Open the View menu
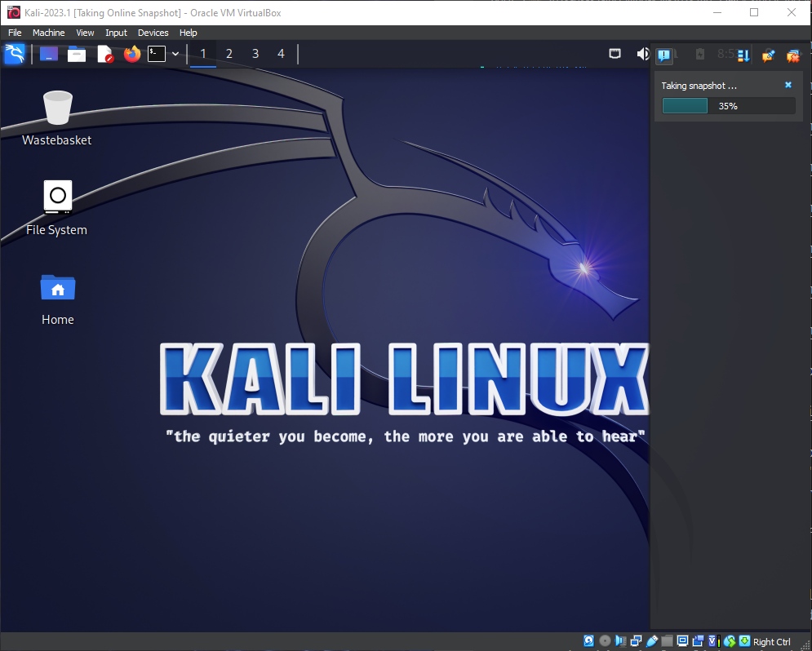812x651 pixels. click(x=85, y=33)
